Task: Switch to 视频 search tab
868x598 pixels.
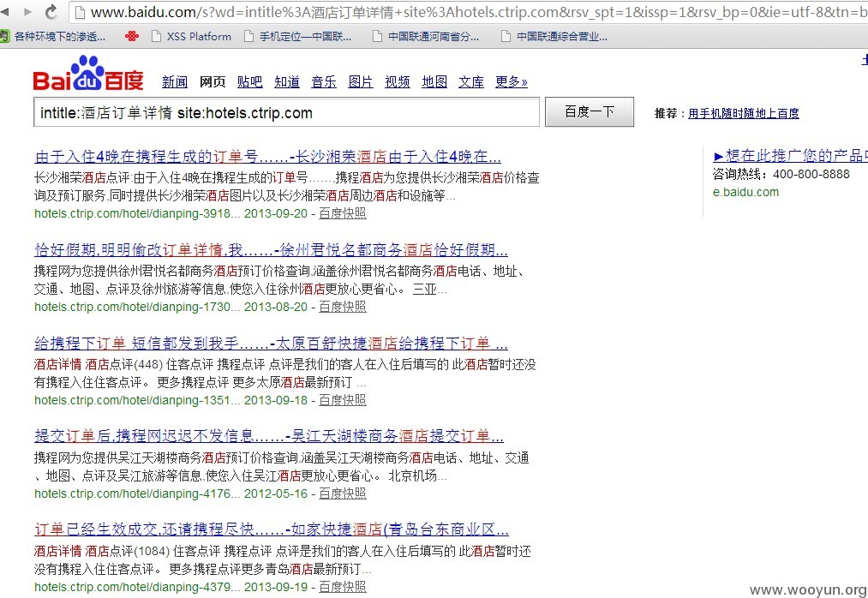Action: 398,82
